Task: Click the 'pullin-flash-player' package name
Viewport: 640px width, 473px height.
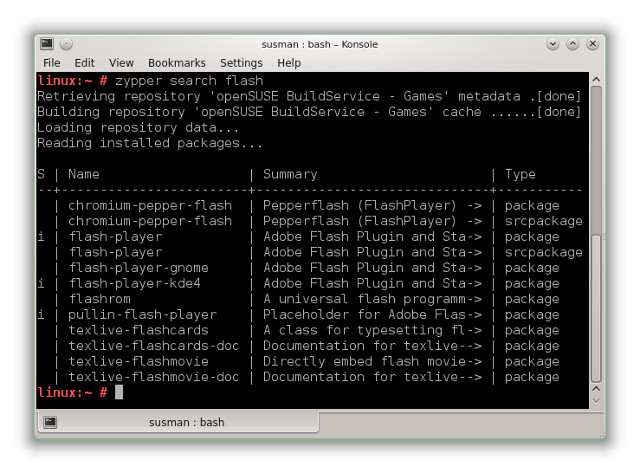Action: [142, 315]
